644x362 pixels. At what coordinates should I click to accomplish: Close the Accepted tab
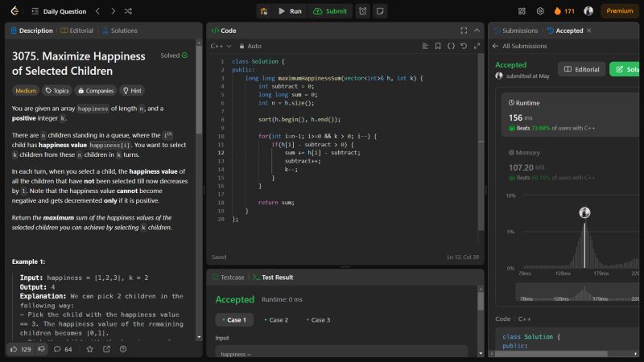coord(589,31)
